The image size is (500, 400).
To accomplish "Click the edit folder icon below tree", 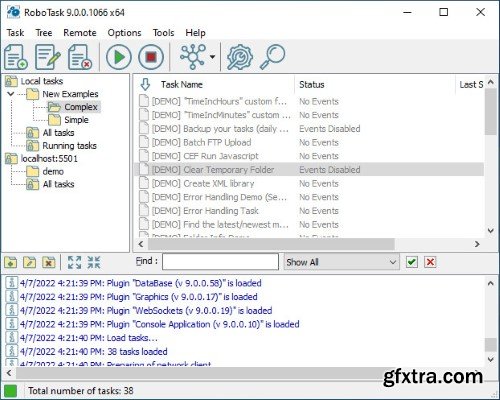I will (29, 262).
